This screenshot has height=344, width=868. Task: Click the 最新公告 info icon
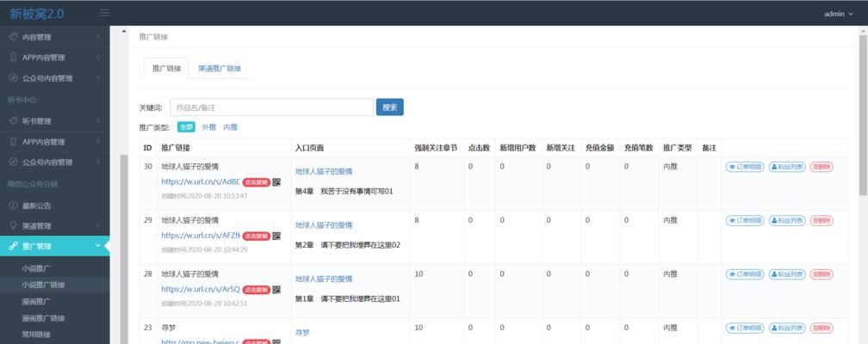click(13, 206)
